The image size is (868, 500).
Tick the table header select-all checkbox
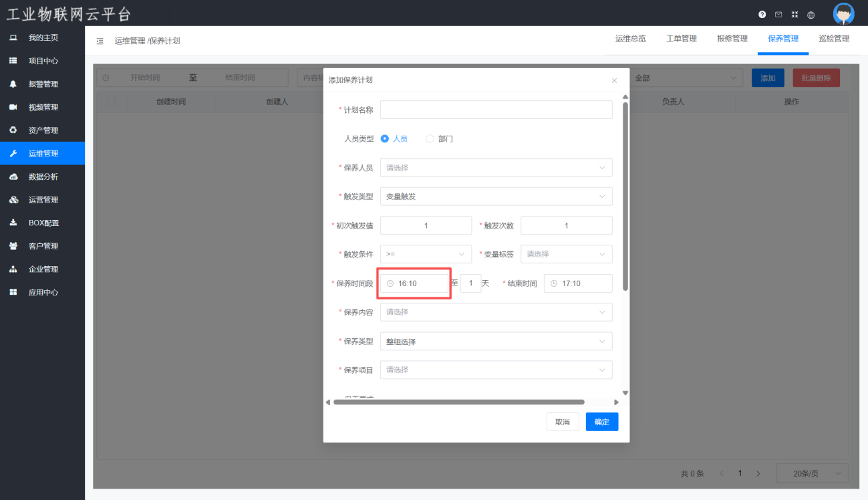(x=112, y=102)
